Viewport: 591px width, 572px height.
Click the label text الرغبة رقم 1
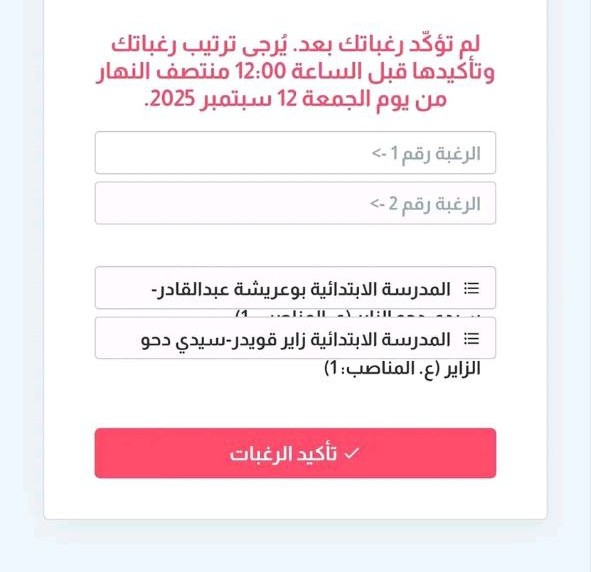click(x=435, y=153)
